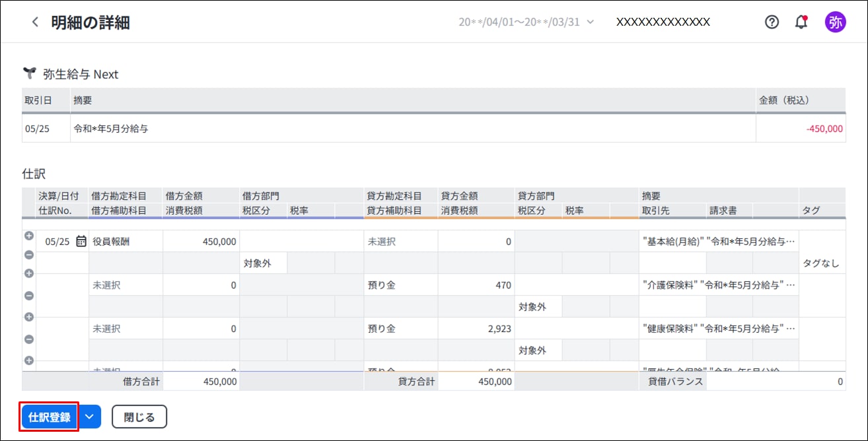Click the XXXXXXXXXXXXX company name
Image resolution: width=868 pixels, height=441 pixels.
click(663, 22)
